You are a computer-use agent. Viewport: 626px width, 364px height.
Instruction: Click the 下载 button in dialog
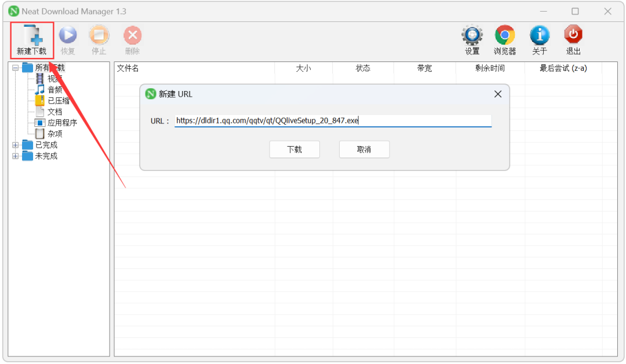294,150
